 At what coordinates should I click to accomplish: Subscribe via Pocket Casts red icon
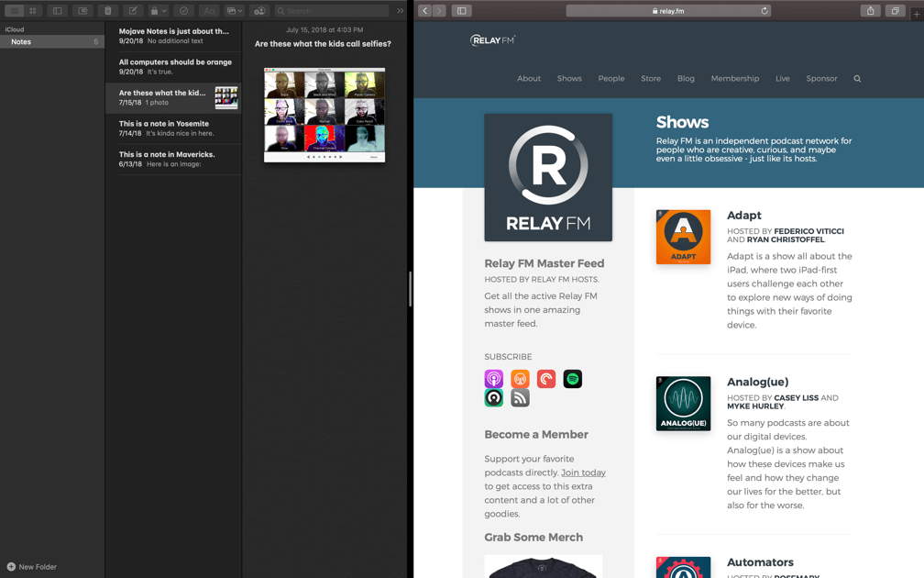pyautogui.click(x=546, y=379)
